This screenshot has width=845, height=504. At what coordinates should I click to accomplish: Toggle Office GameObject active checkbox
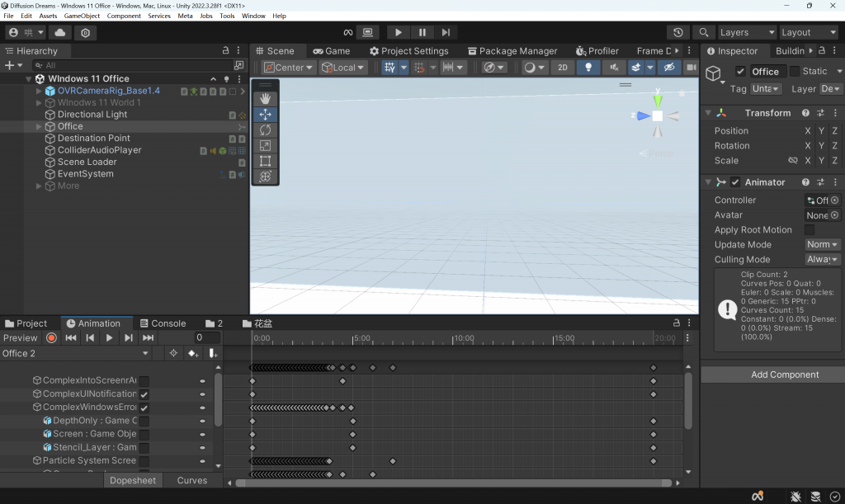tap(740, 71)
